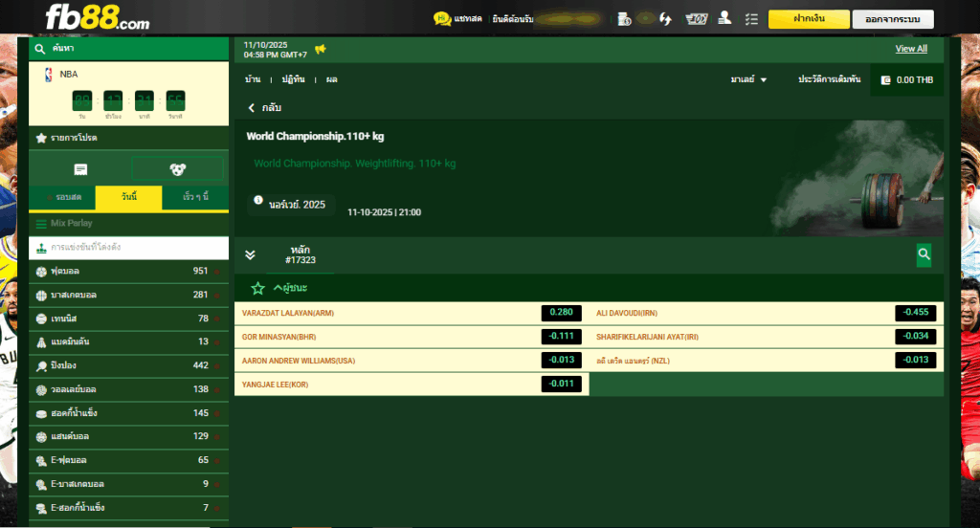Click the กลับ back arrow link
The image size is (980, 528).
point(264,107)
